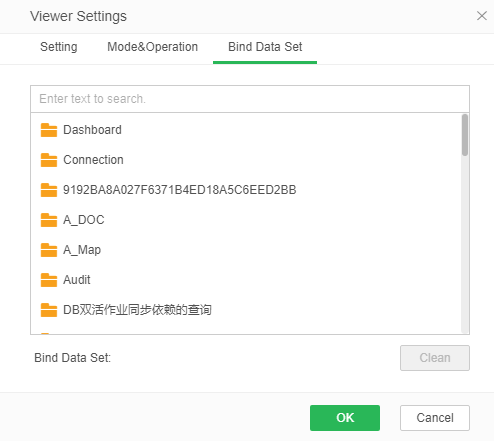494x441 pixels.
Task: Switch to the Setting tab
Action: point(59,47)
